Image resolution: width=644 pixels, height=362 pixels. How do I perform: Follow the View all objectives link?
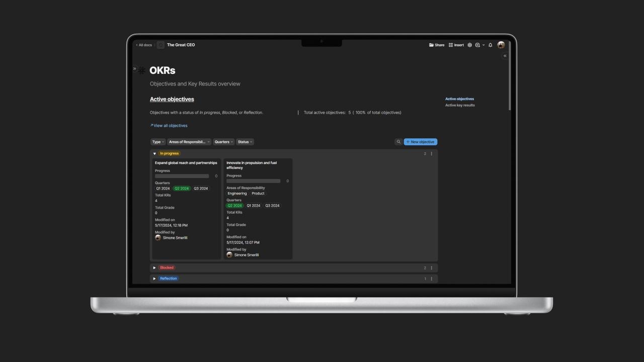(169, 126)
